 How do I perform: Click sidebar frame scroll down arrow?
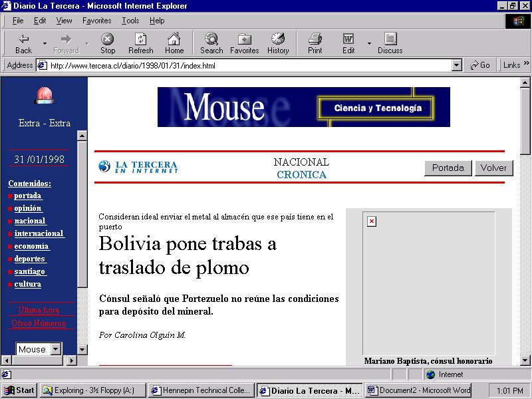point(82,350)
